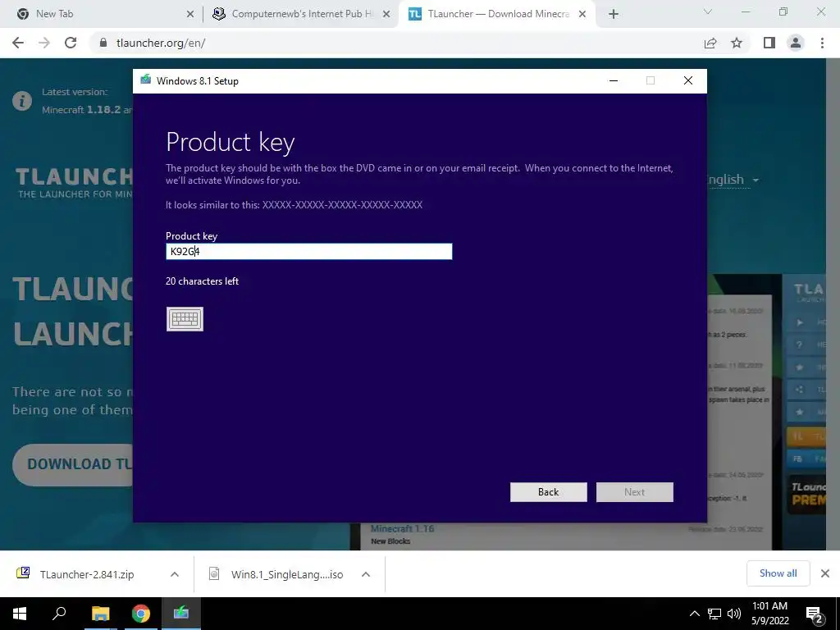Close the New Tab tab
840x630 pixels.
point(190,15)
